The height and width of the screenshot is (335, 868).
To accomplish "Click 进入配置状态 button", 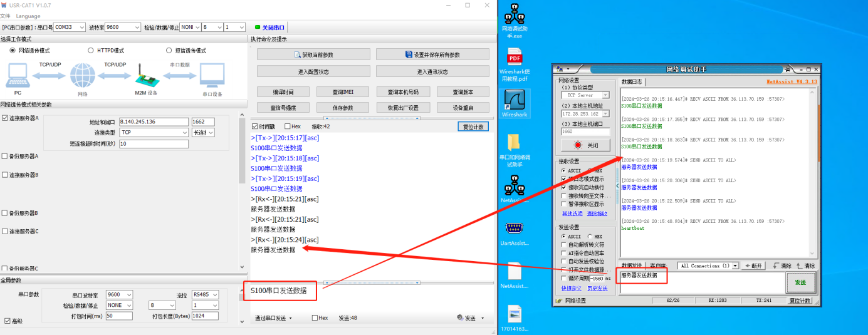I will pyautogui.click(x=313, y=71).
